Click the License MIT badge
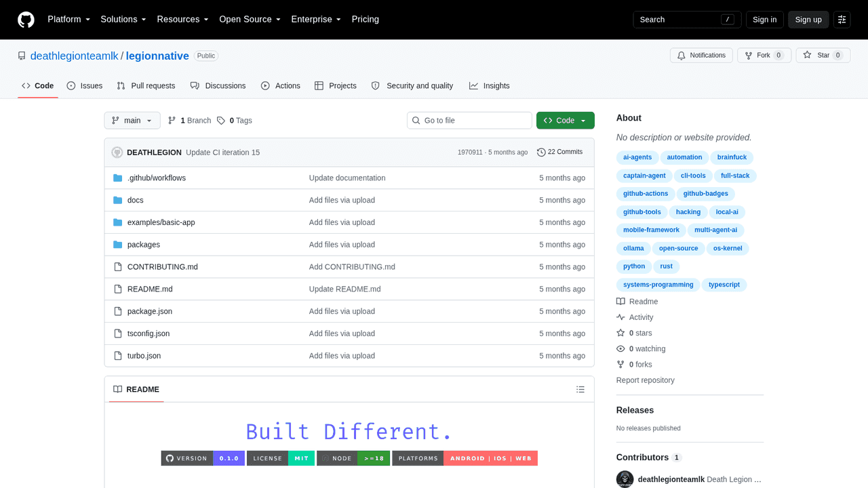868x488 pixels. coord(281,458)
